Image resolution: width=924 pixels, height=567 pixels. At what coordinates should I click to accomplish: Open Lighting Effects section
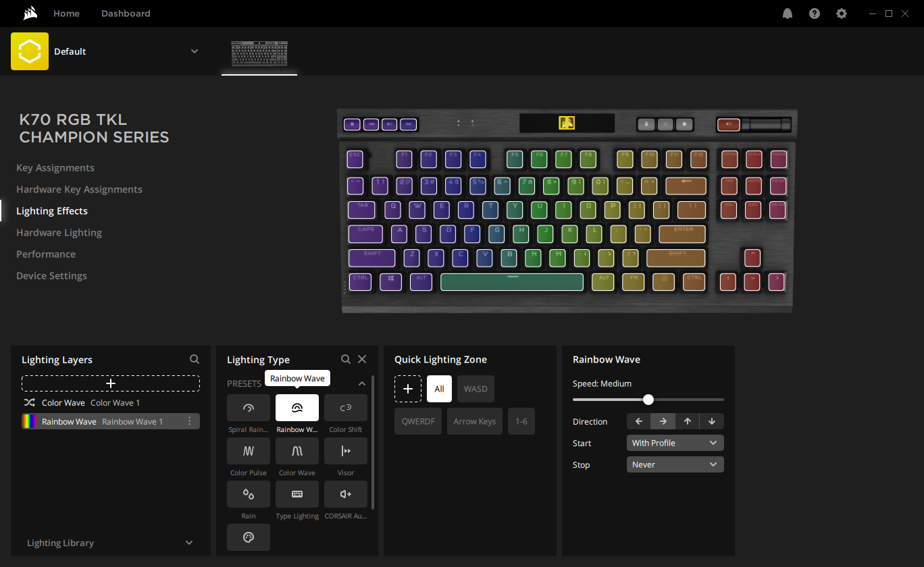tap(52, 211)
